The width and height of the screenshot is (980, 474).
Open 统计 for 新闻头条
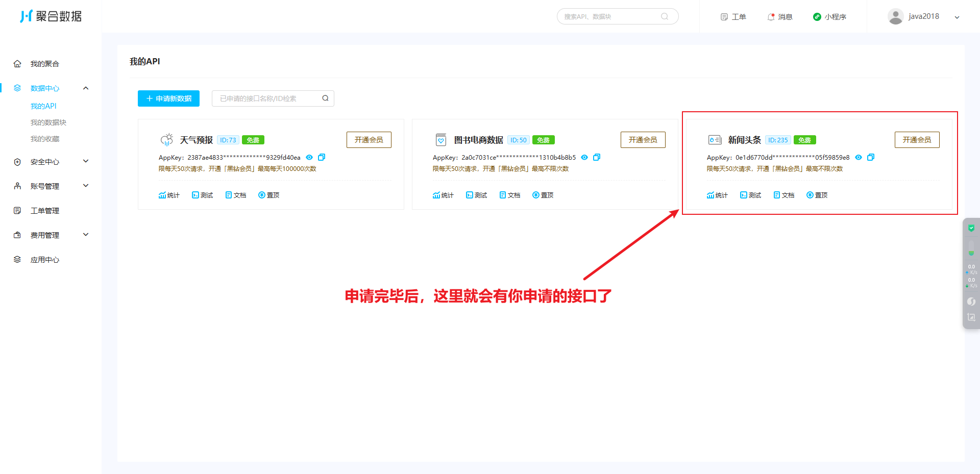(717, 195)
